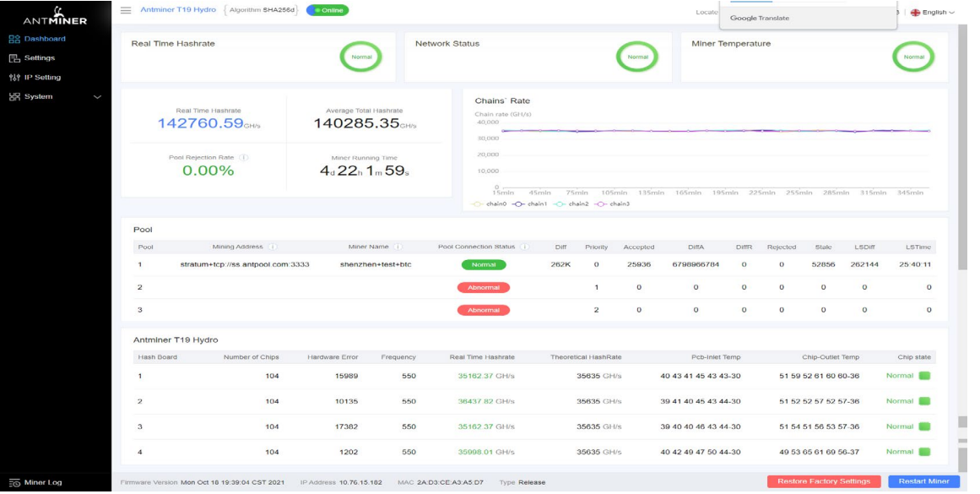The height and width of the screenshot is (494, 980).
Task: Open the Miner Log page
Action: (43, 483)
